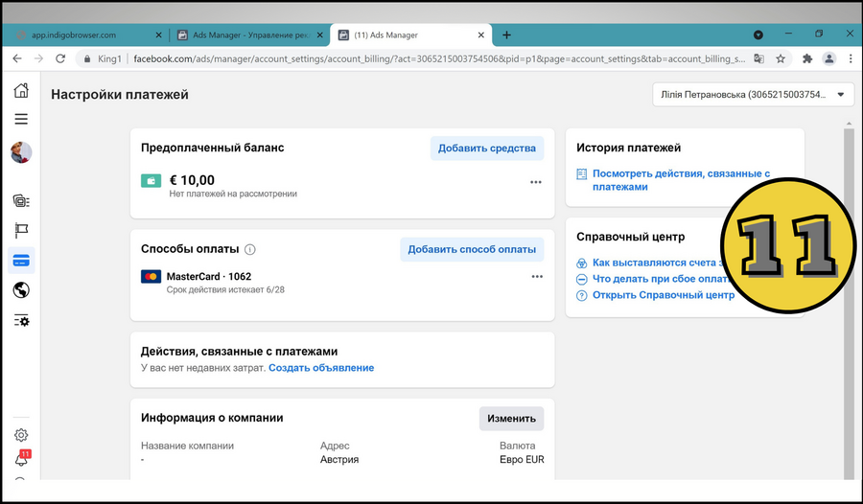Screen dimensions: 863x504
Task: Open the Ads Manager home icon
Action: 21,90
